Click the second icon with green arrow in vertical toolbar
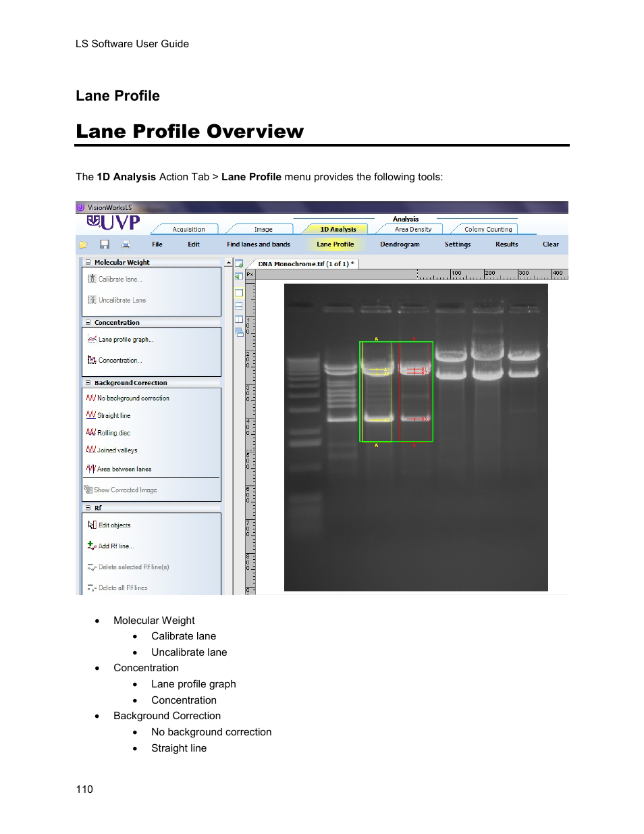This screenshot has width=644, height=834. (238, 276)
